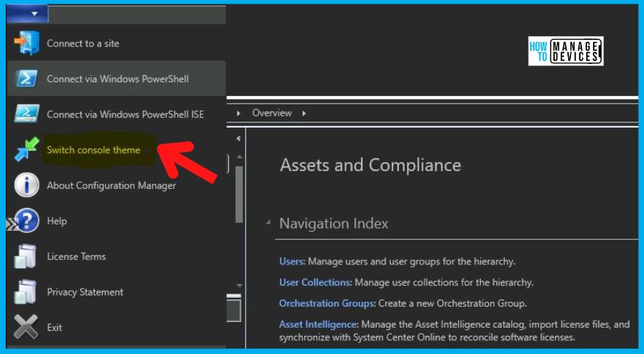
Task: Open the Help menu entry
Action: coord(57,221)
